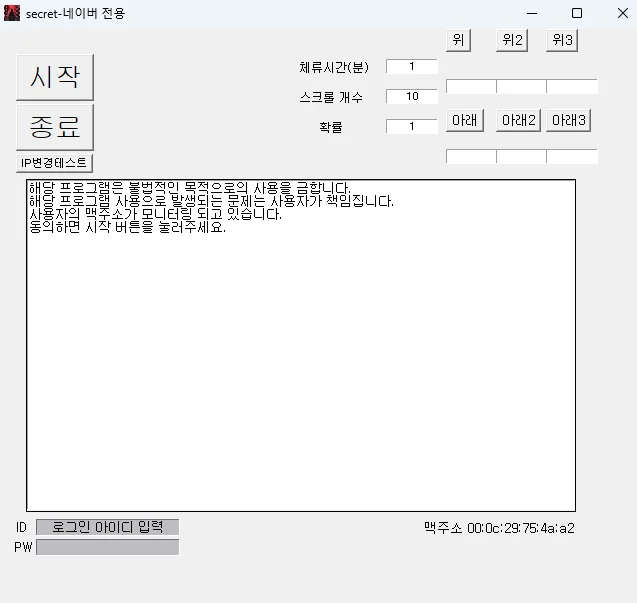The width and height of the screenshot is (637, 603).
Task: Click the line '사용자의 맥주소가 모니터링 되고 있습니다.'
Action: point(155,214)
